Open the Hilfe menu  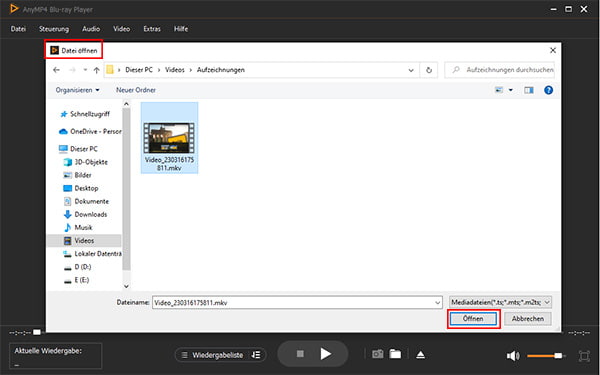[x=181, y=29]
